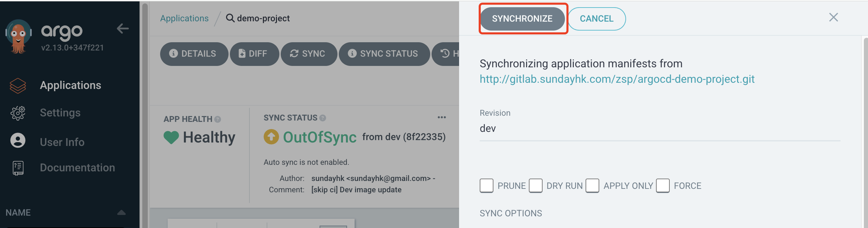This screenshot has width=868, height=228.
Task: Click the Revision input field showing dev
Action: (x=660, y=129)
